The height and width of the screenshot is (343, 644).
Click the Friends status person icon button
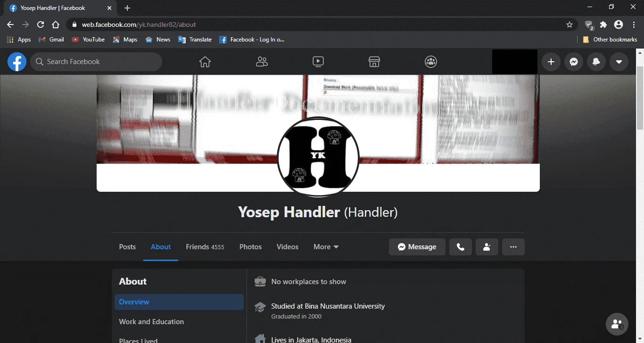click(x=487, y=247)
